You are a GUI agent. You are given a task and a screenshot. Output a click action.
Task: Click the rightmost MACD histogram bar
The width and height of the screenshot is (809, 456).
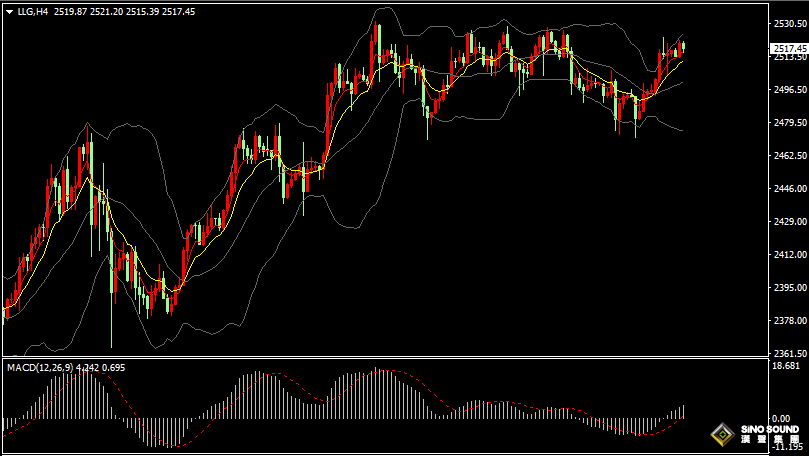pos(684,412)
